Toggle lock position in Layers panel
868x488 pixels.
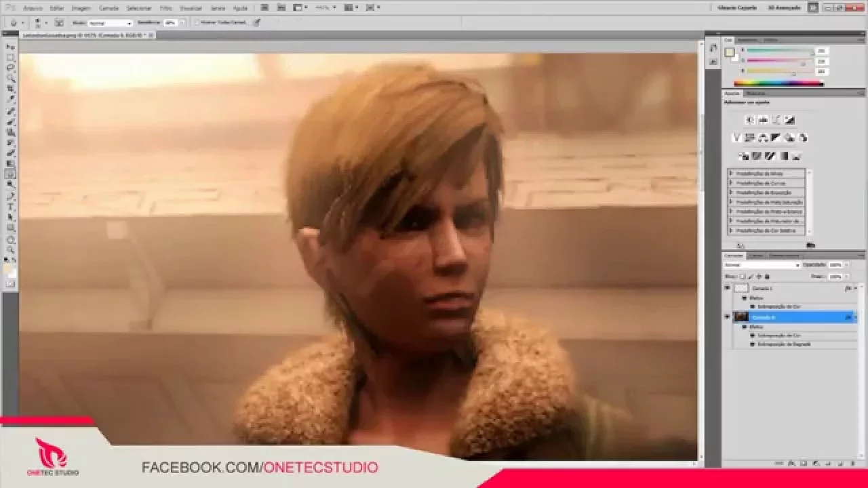tap(759, 277)
